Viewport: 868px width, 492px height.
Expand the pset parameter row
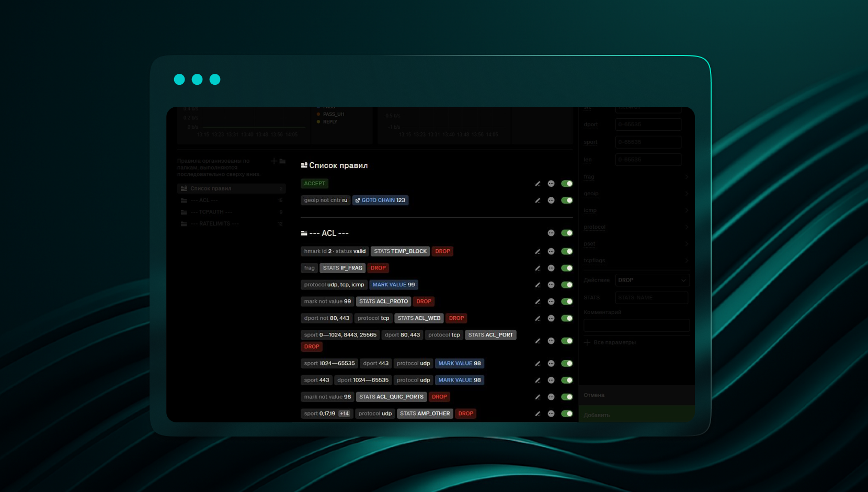(636, 244)
